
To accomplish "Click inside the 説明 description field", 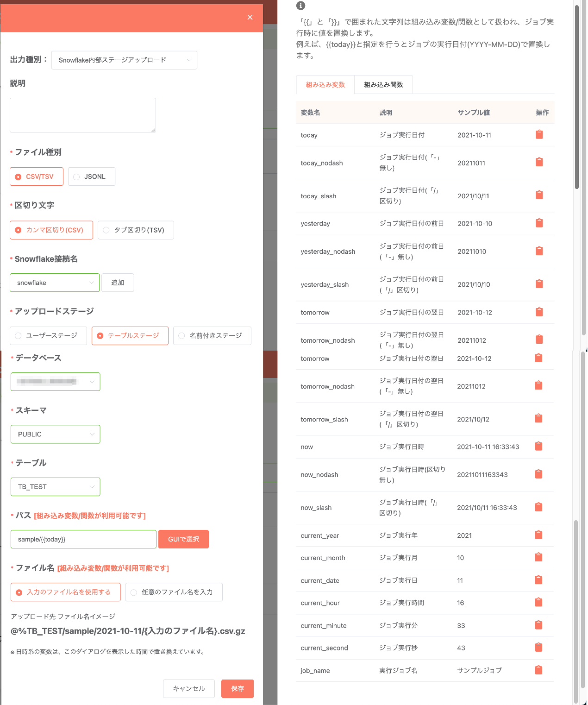I will [x=82, y=115].
